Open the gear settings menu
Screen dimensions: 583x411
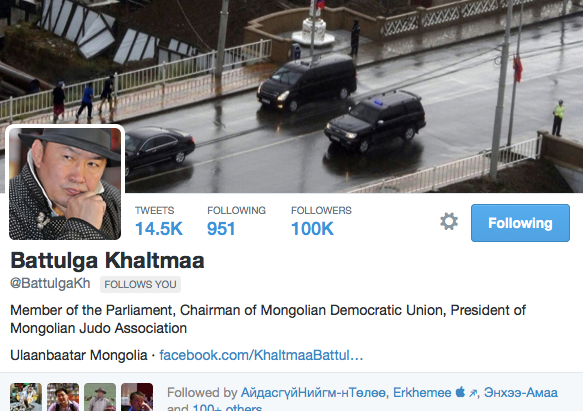click(x=449, y=222)
